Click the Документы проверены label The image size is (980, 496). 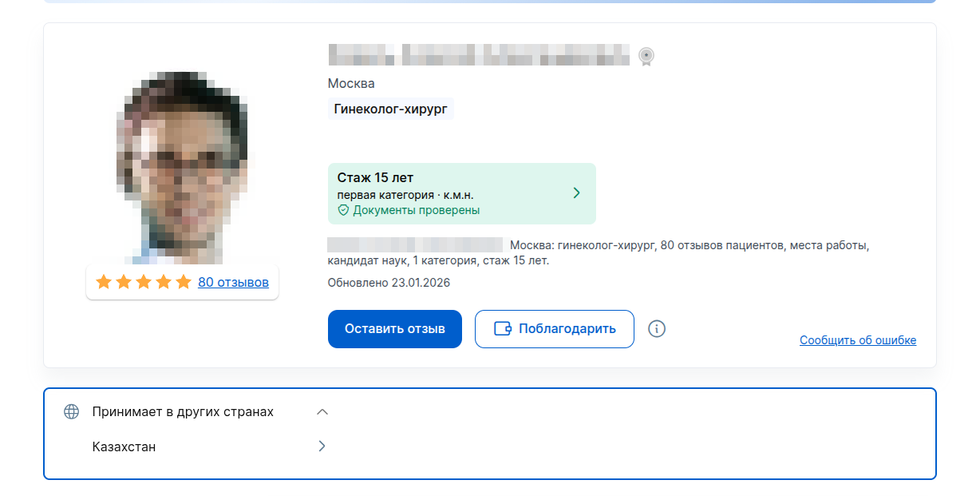pos(416,211)
